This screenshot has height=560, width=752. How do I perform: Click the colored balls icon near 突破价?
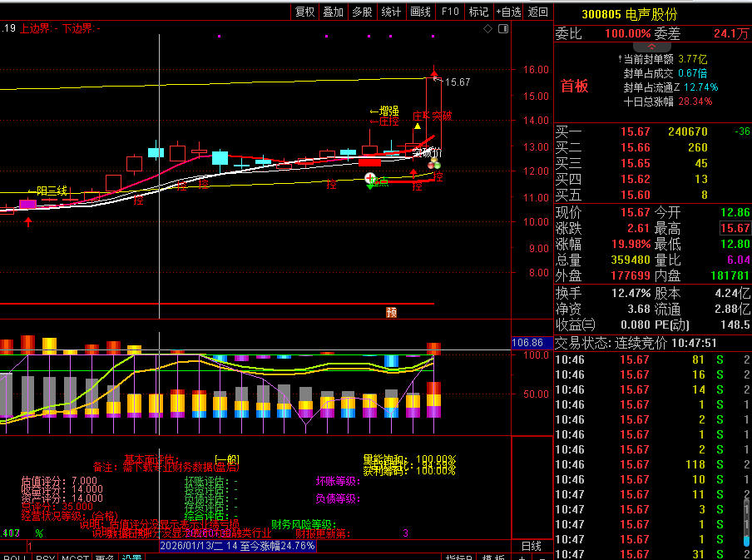point(433,166)
